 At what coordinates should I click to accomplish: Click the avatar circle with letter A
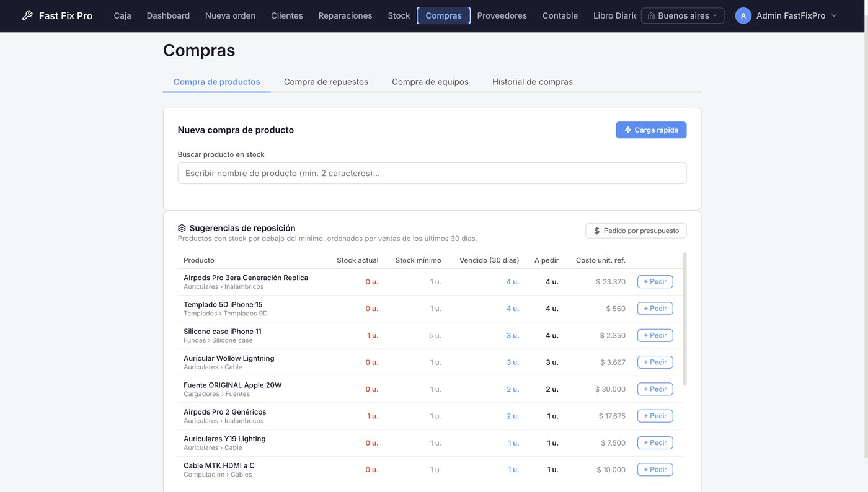pyautogui.click(x=743, y=15)
